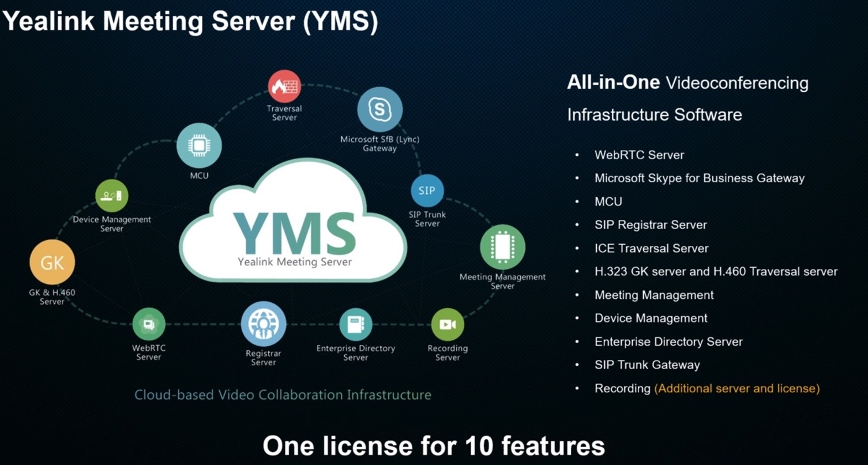Click the 'Infrastructure Software' heading line
The image size is (868, 465).
(x=655, y=114)
